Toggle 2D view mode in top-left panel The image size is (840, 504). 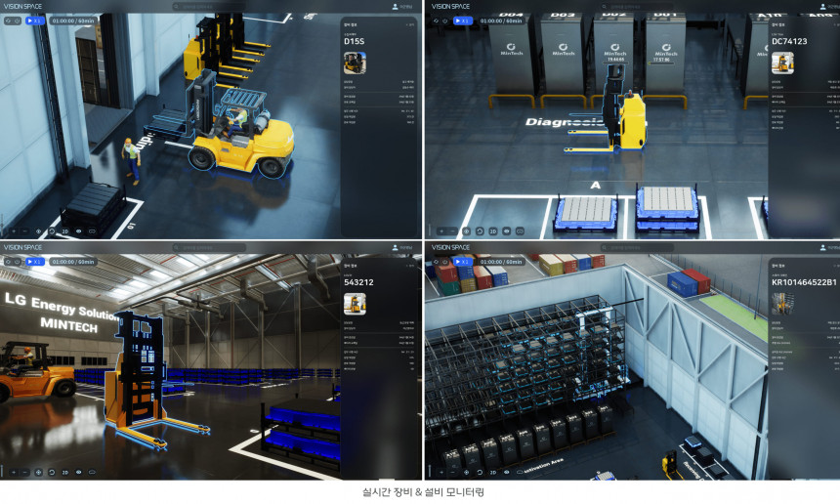tap(65, 231)
